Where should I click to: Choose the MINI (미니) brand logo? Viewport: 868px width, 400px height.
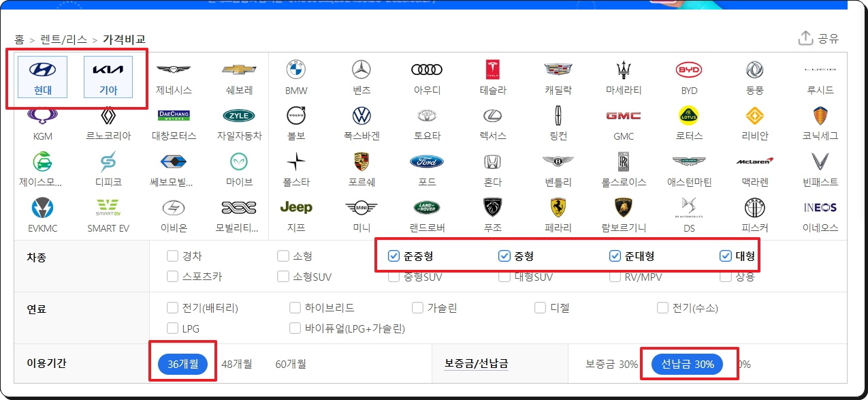click(361, 207)
